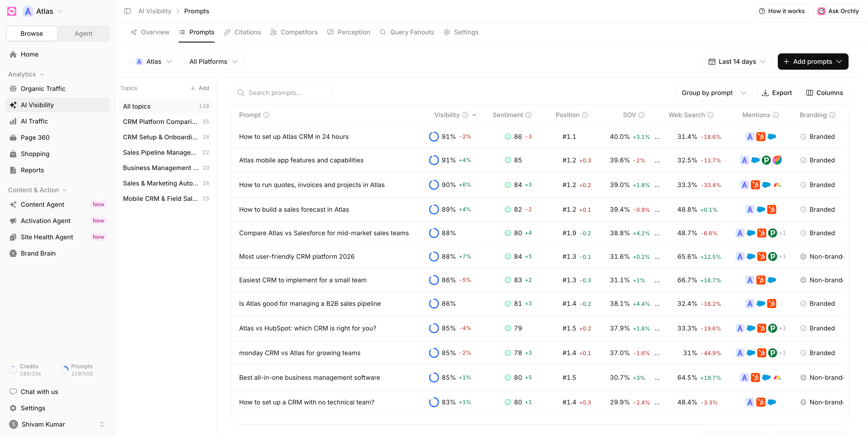This screenshot has height=437, width=868.
Task: Go to the Competitors tab
Action: point(294,32)
